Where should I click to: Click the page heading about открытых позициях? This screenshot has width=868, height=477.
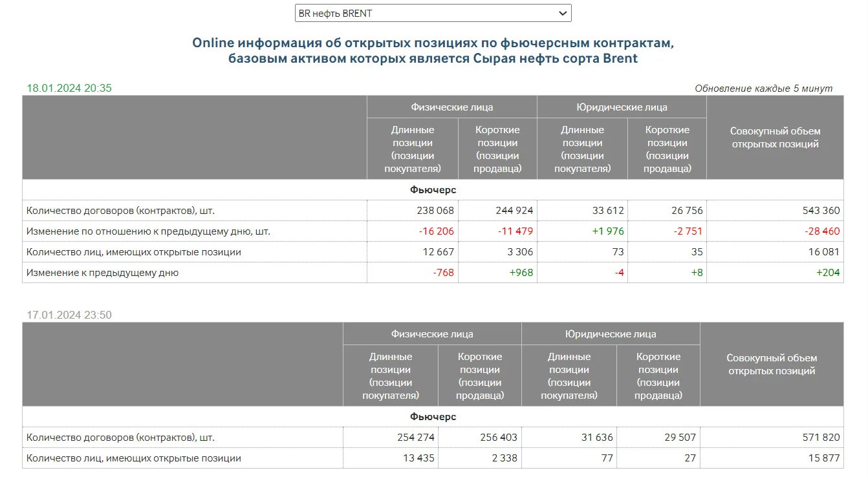pyautogui.click(x=433, y=50)
